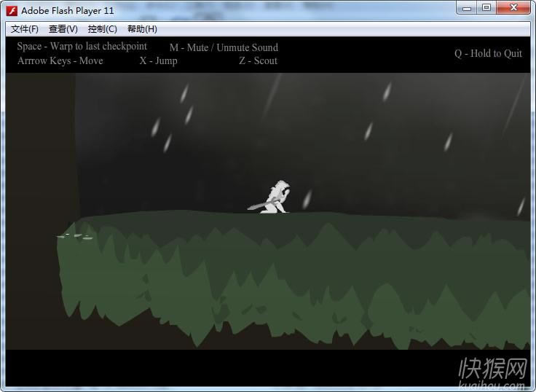Image resolution: width=536 pixels, height=392 pixels.
Task: Open the 帮助(H) menu
Action: [x=142, y=29]
